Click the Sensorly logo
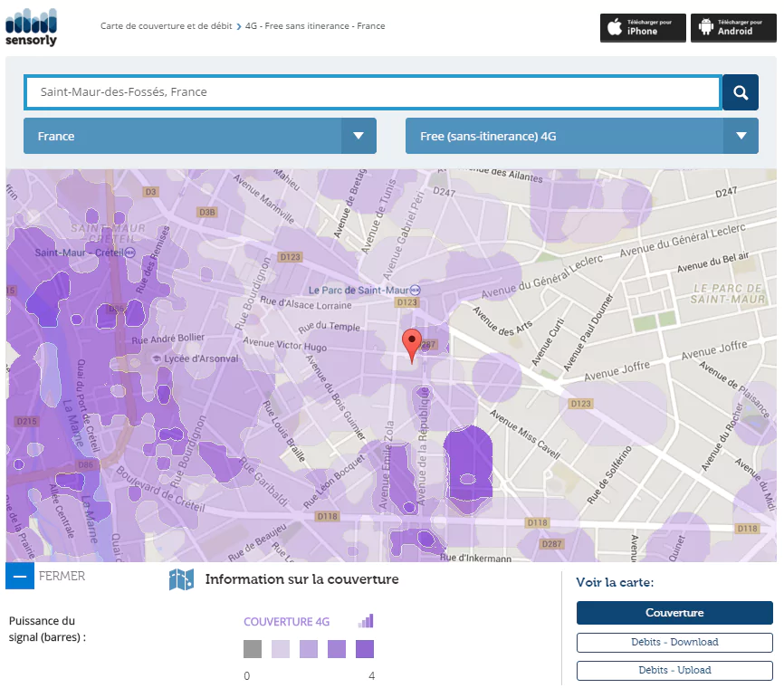Viewport: 784px width, 688px height. pyautogui.click(x=31, y=27)
